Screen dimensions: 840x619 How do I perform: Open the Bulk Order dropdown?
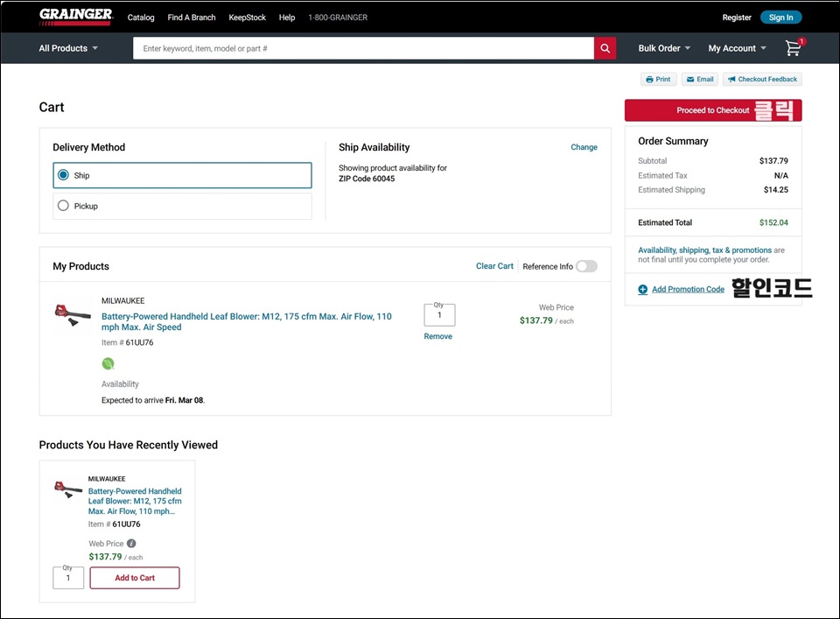pyautogui.click(x=664, y=48)
